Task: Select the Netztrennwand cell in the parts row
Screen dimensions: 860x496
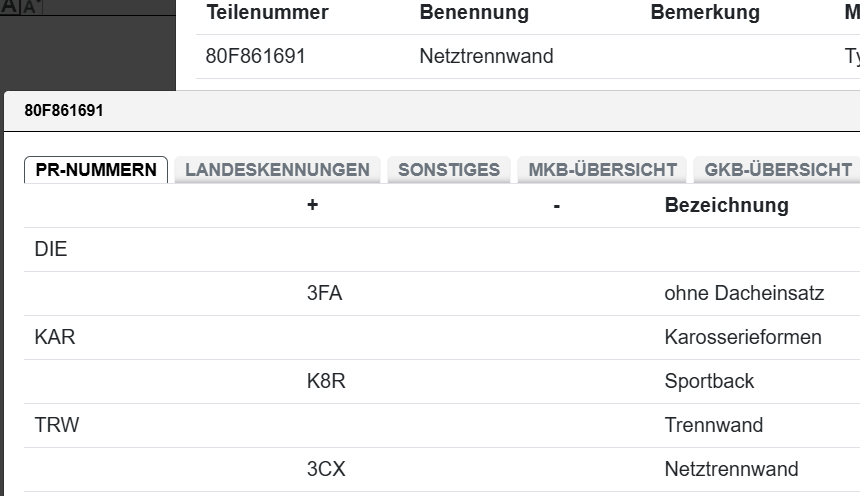Action: [486, 57]
